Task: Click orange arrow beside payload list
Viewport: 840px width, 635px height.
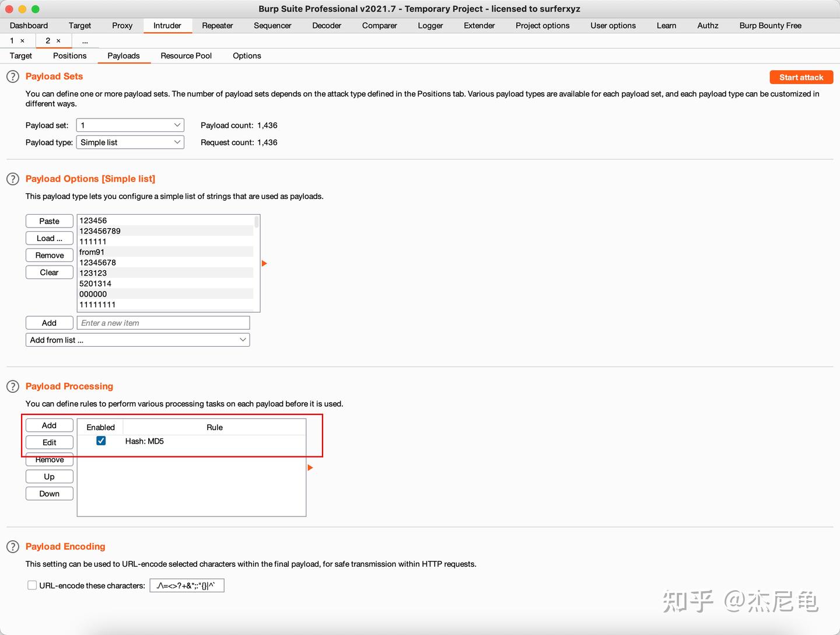Action: pos(264,264)
